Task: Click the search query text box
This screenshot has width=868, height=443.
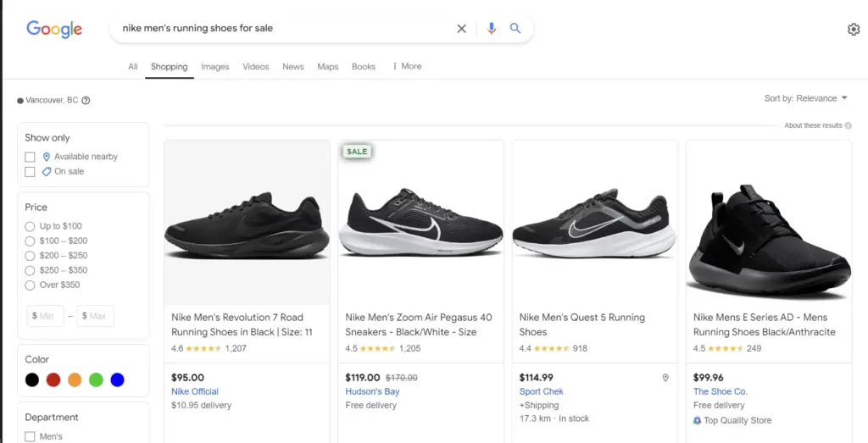Action: 282,28
